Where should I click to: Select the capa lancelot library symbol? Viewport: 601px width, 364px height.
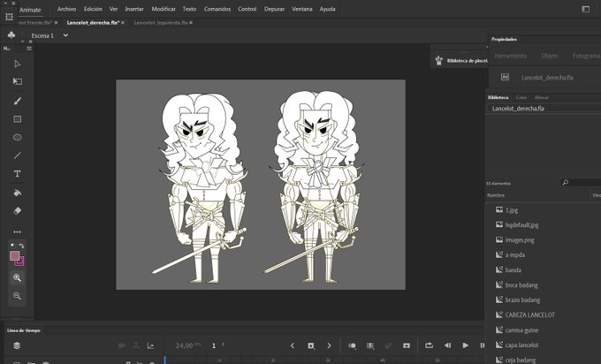pyautogui.click(x=521, y=345)
